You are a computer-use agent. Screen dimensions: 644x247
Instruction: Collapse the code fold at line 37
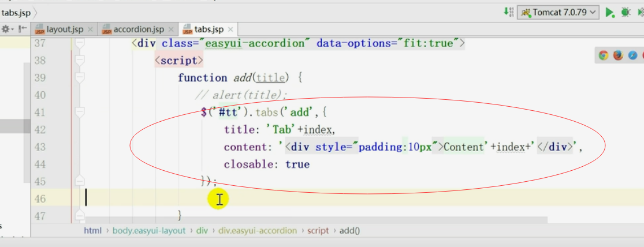(x=80, y=43)
